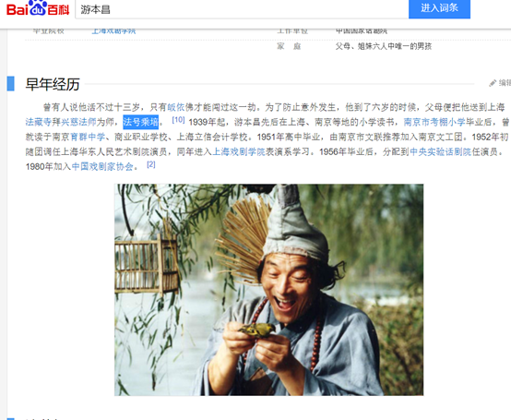Open the 兴慈法师 link

78,122
